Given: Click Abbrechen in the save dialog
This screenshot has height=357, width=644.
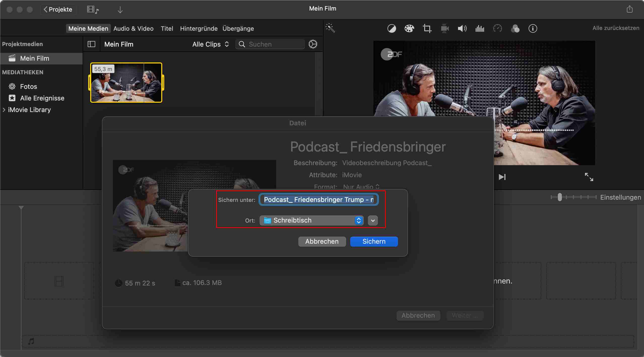Looking at the screenshot, I should pos(322,241).
